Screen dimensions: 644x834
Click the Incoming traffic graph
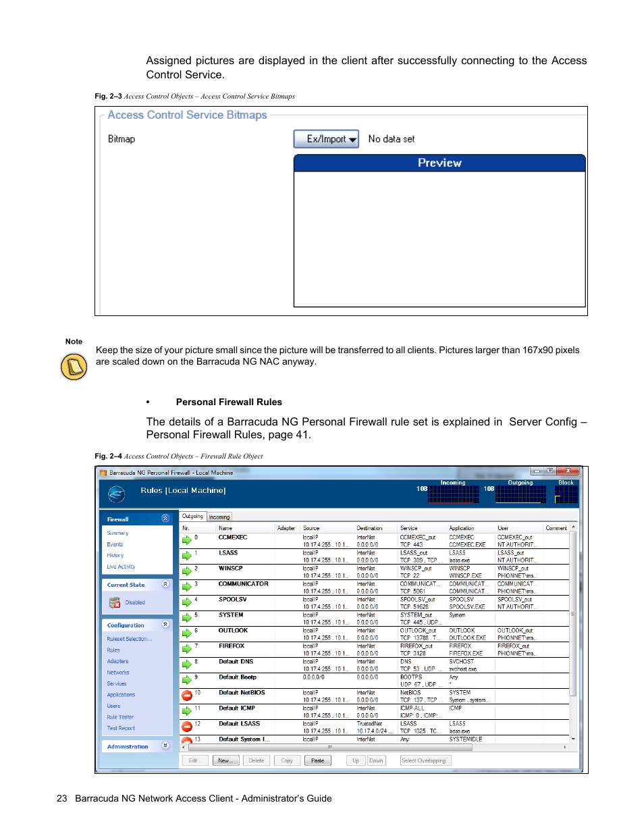(x=453, y=494)
